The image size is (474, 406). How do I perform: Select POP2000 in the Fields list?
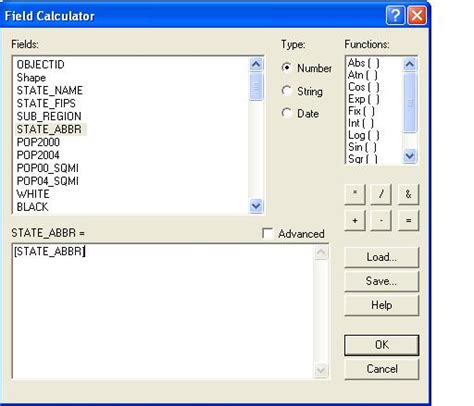click(x=38, y=142)
